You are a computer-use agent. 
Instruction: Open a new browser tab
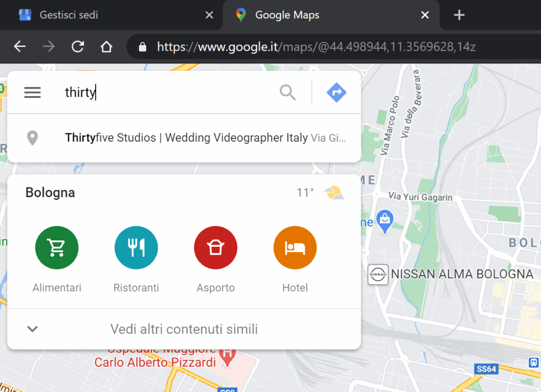[x=459, y=15]
